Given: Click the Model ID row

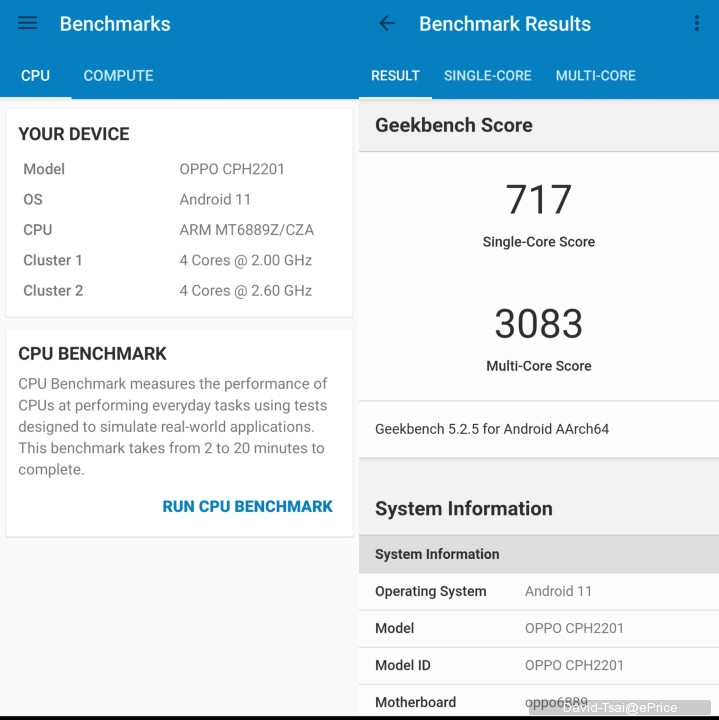Looking at the screenshot, I should click(539, 666).
